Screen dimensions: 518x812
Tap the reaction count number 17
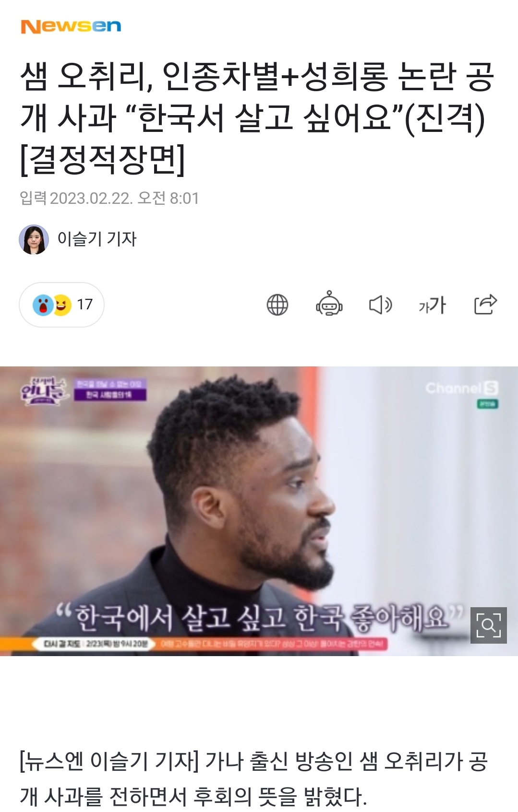click(85, 305)
